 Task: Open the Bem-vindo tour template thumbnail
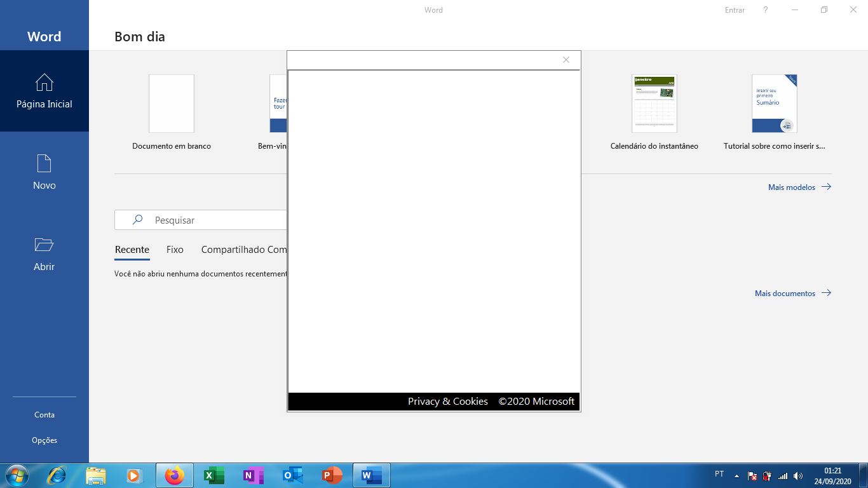(278, 104)
